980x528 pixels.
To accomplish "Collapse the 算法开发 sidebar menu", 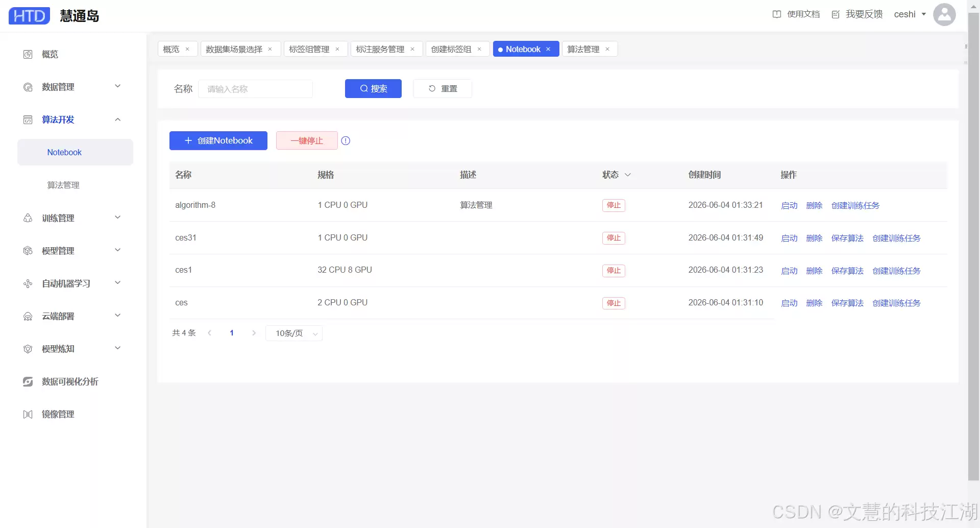I will 117,119.
